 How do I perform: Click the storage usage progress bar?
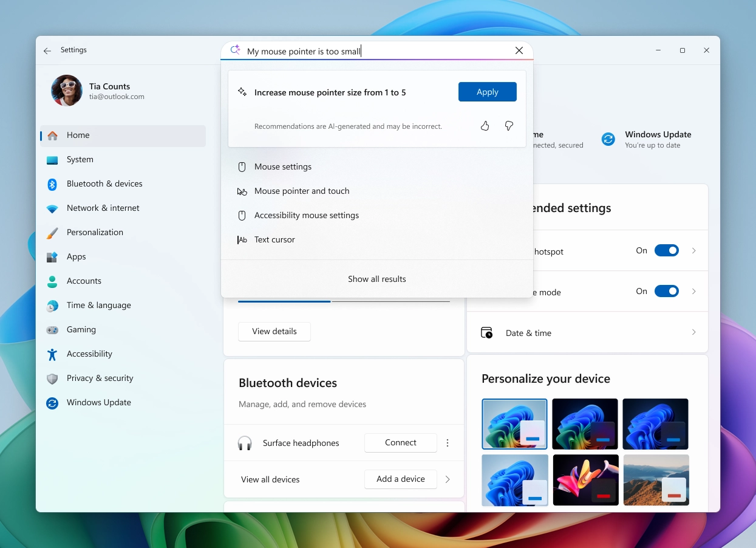(344, 301)
